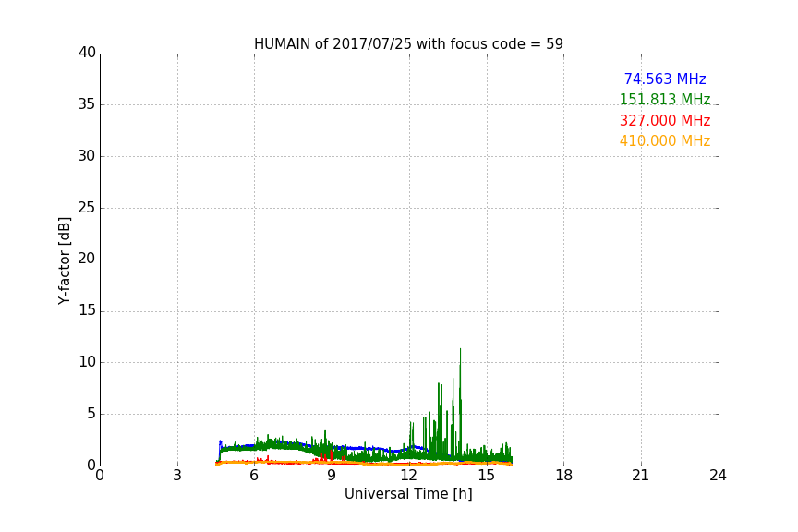Click the x-axis tick label 12
This screenshot has height=532, width=798.
click(x=409, y=476)
